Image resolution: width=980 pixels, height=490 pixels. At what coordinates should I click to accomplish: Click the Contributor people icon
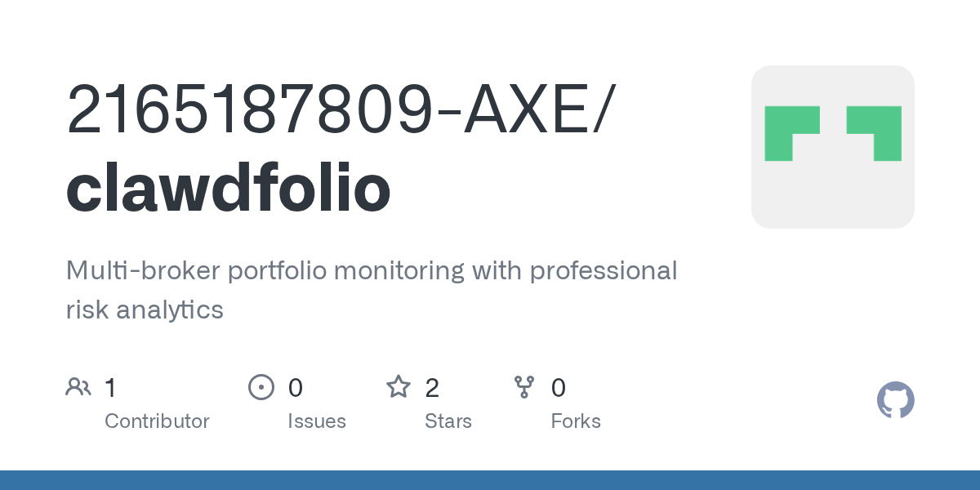78,387
